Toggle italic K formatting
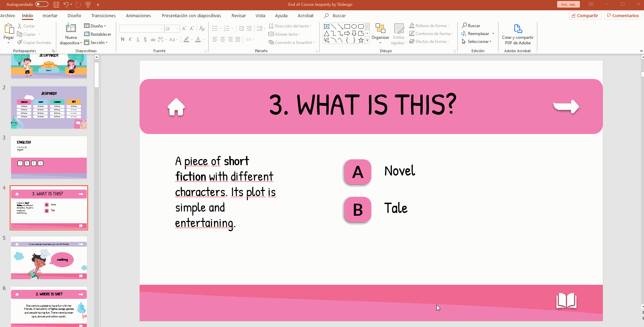Viewport: 644px width, 327px height. (x=130, y=40)
